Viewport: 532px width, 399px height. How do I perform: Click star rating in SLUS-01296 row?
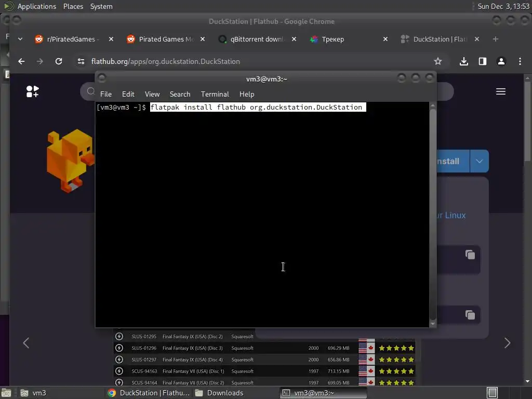point(396,348)
